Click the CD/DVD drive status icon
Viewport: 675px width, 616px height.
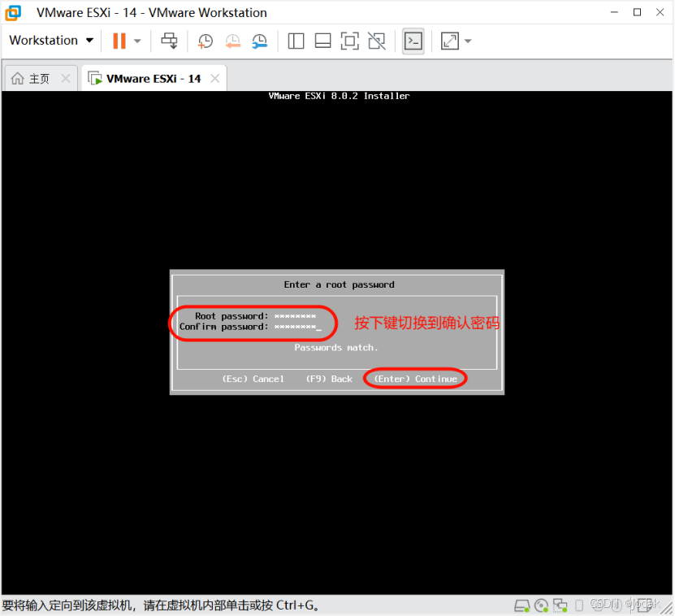pyautogui.click(x=541, y=605)
